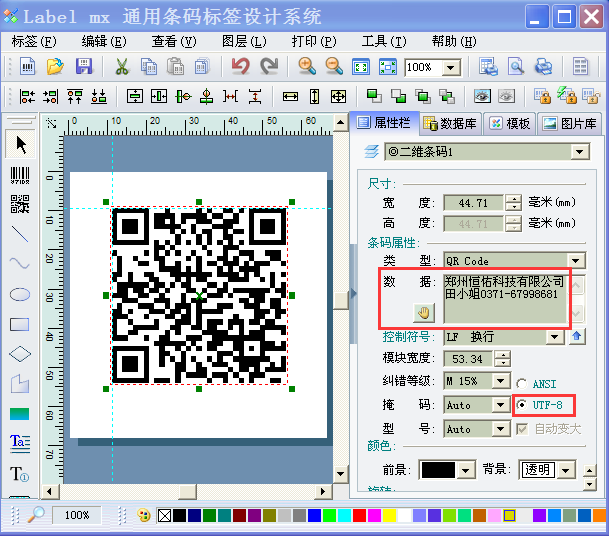This screenshot has height=536, width=609.
Task: Open the QR Code type dropdown
Action: [x=576, y=261]
